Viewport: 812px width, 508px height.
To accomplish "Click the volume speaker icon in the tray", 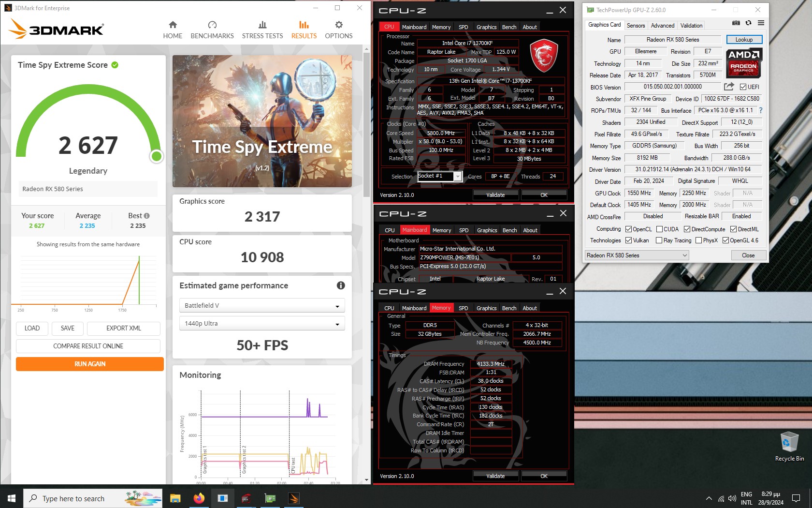I will point(732,498).
